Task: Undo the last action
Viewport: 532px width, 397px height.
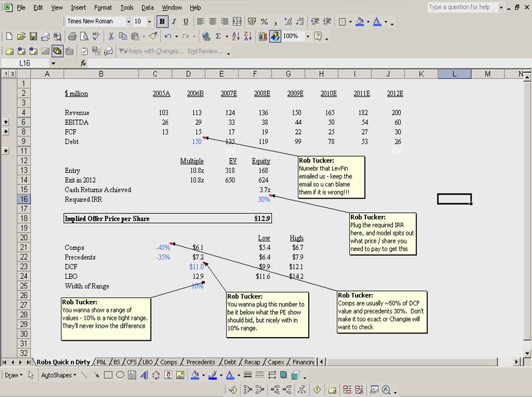Action: tap(168, 36)
